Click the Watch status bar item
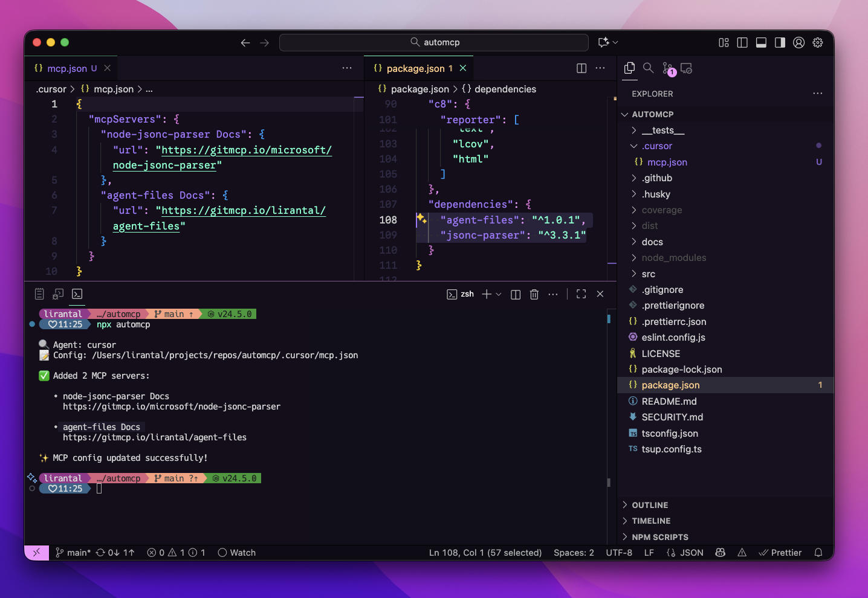This screenshot has height=598, width=868. [x=237, y=553]
